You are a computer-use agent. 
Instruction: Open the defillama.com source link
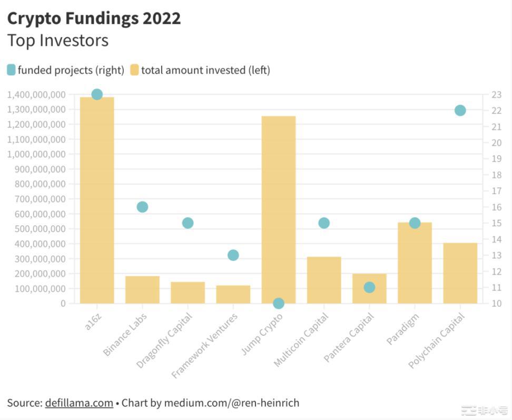click(79, 403)
